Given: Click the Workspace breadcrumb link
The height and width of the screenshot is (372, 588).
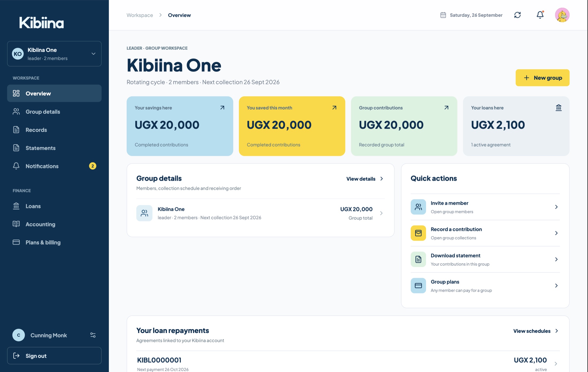Looking at the screenshot, I should click(x=140, y=15).
